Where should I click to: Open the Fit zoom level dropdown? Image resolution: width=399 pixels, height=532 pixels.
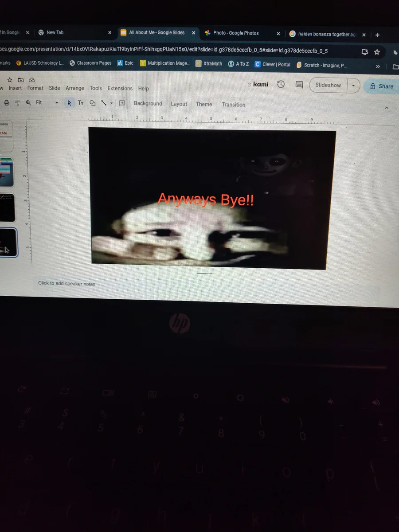point(47,103)
